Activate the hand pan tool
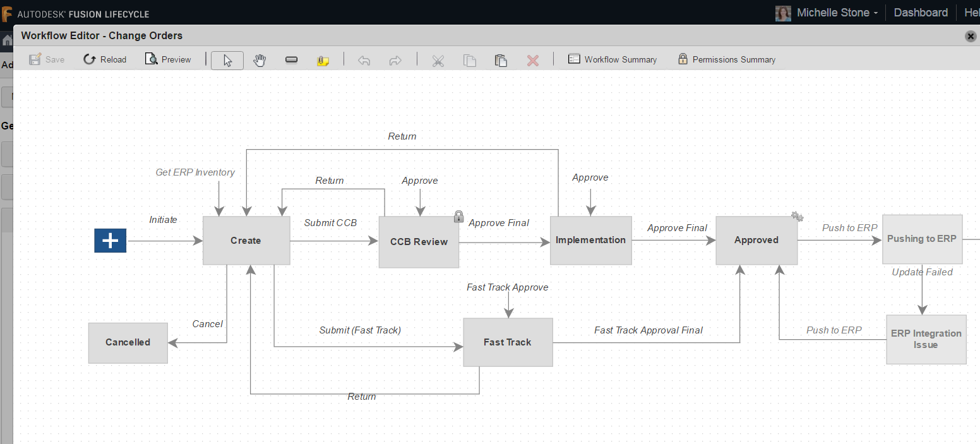Image resolution: width=980 pixels, height=444 pixels. [259, 59]
